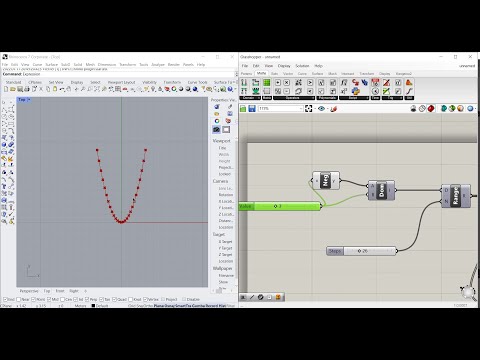Click the green Matrix grid icon in Grasshopper ribbon

pos(267,82)
